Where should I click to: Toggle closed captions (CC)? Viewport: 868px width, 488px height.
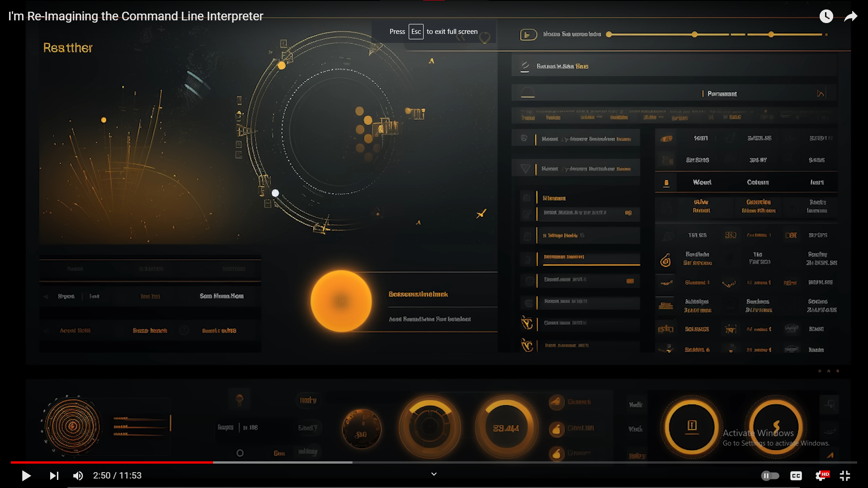[796, 476]
